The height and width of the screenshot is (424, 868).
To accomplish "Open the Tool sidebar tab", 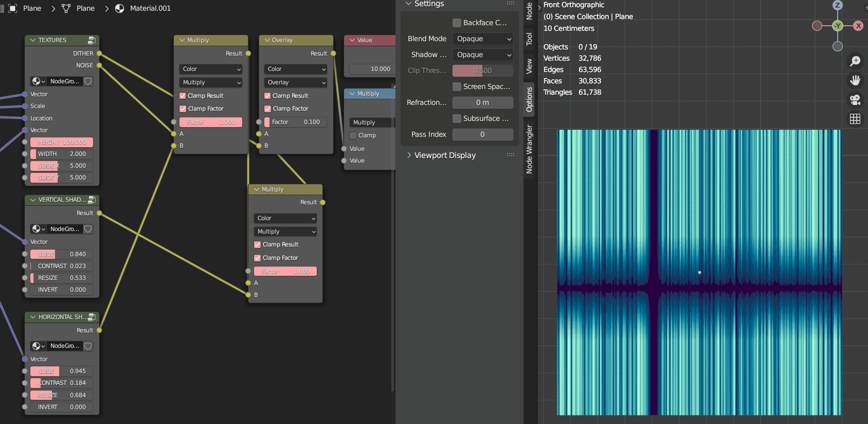I will click(529, 39).
